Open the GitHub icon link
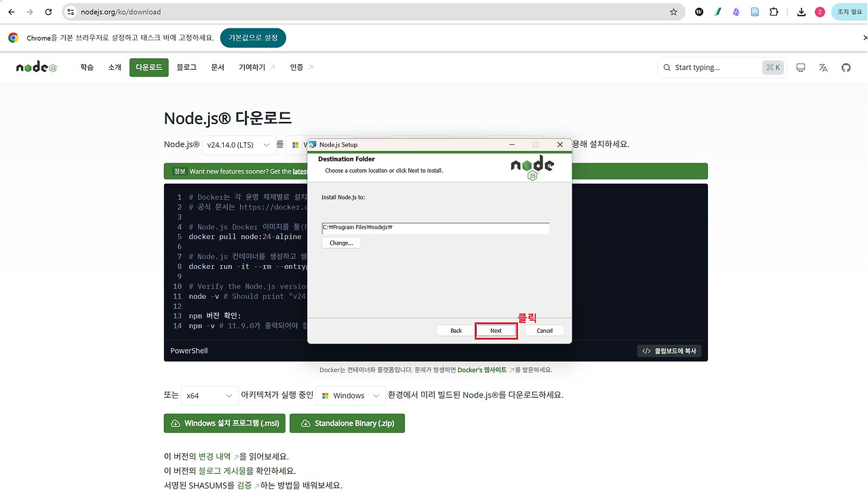868x496 pixels. [846, 67]
